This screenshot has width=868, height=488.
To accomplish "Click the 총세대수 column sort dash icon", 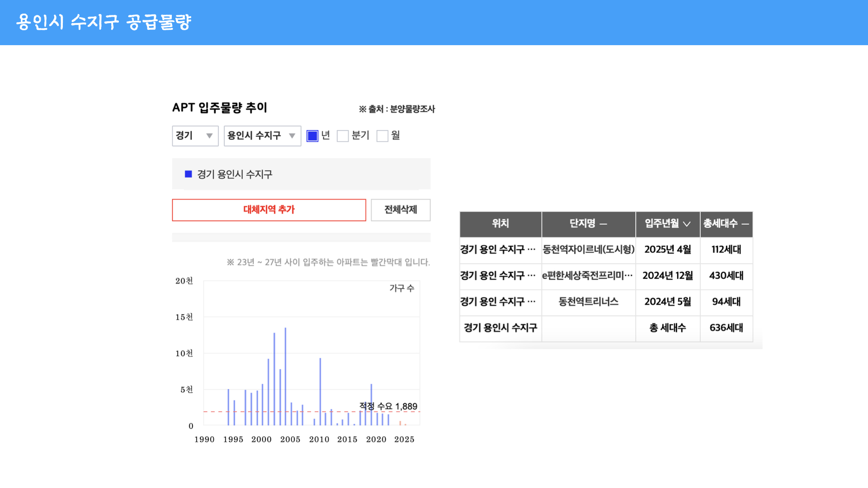I will (745, 224).
